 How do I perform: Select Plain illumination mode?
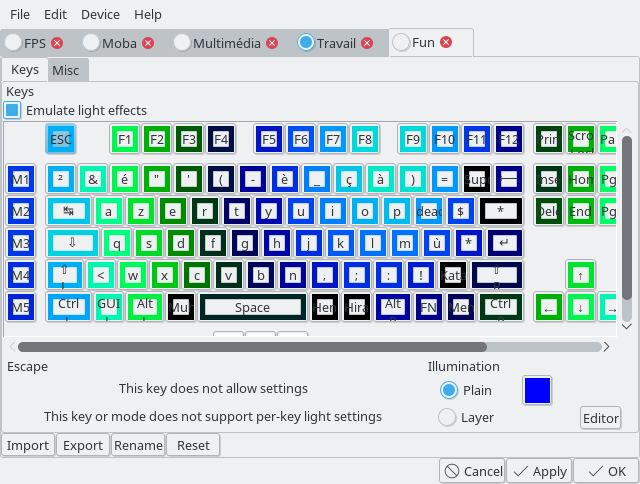pyautogui.click(x=449, y=390)
